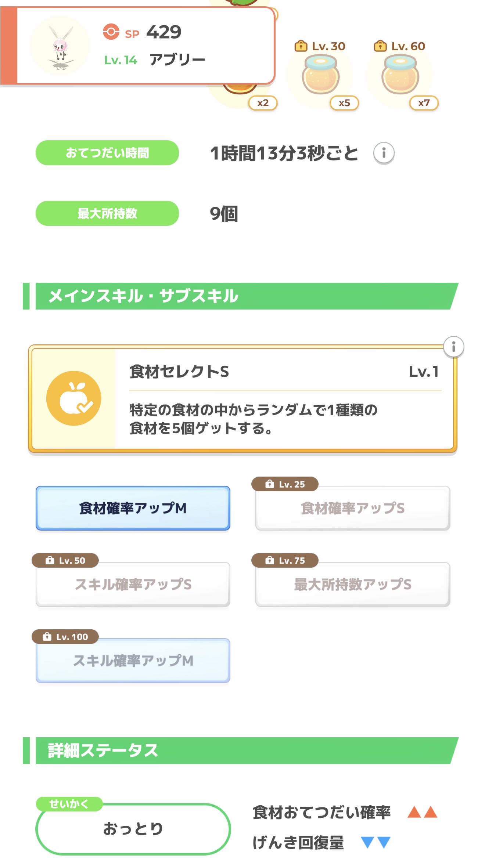Tap the おてつだい時間 green label
The image size is (485, 868).
[x=107, y=153]
